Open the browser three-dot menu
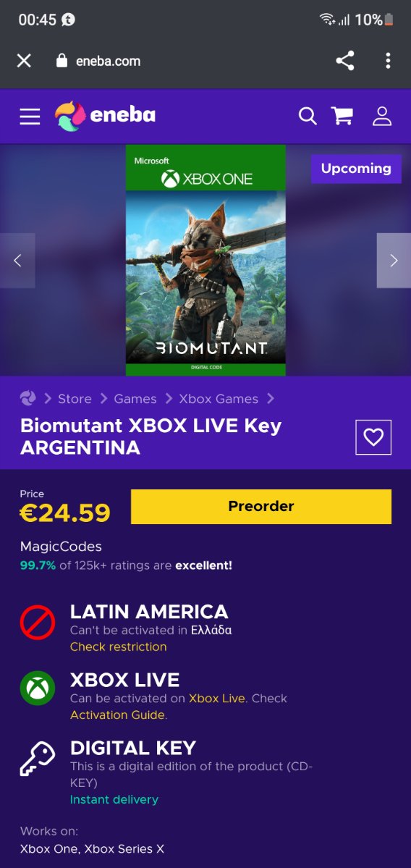This screenshot has width=411, height=868. point(389,61)
